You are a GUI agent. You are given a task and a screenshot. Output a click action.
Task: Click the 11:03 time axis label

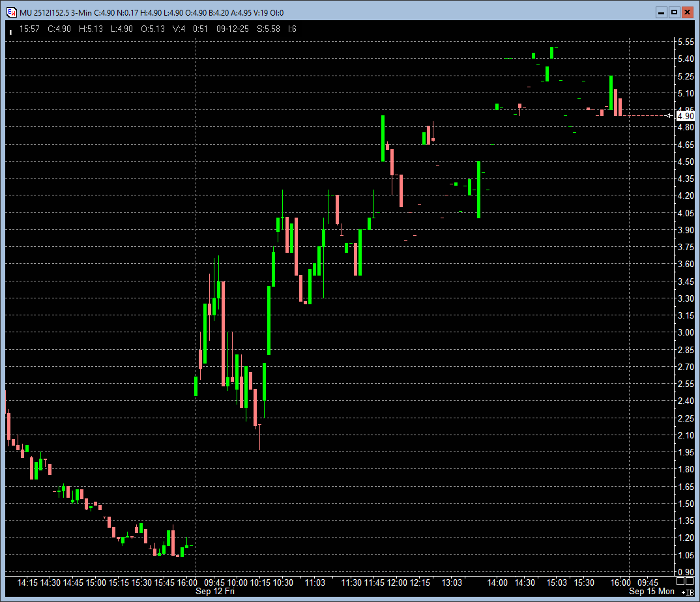tap(315, 582)
